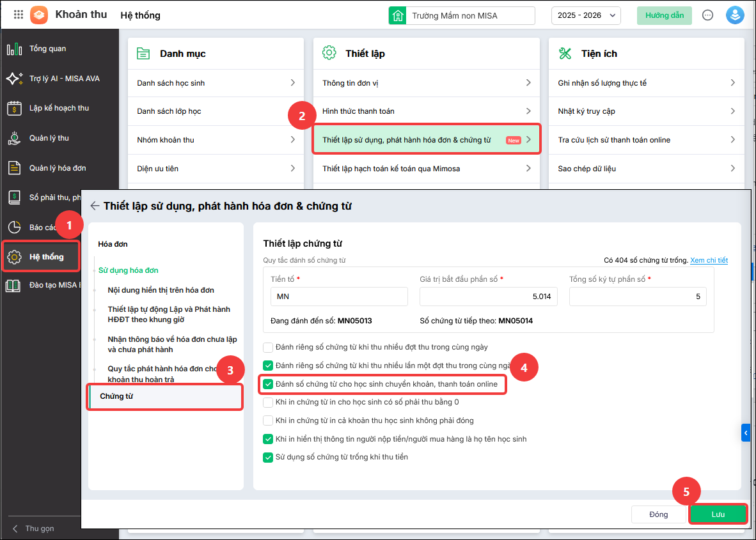The image size is (756, 540).
Task: Select Nội dung hiển thị trên hóa đơn
Action: (161, 290)
